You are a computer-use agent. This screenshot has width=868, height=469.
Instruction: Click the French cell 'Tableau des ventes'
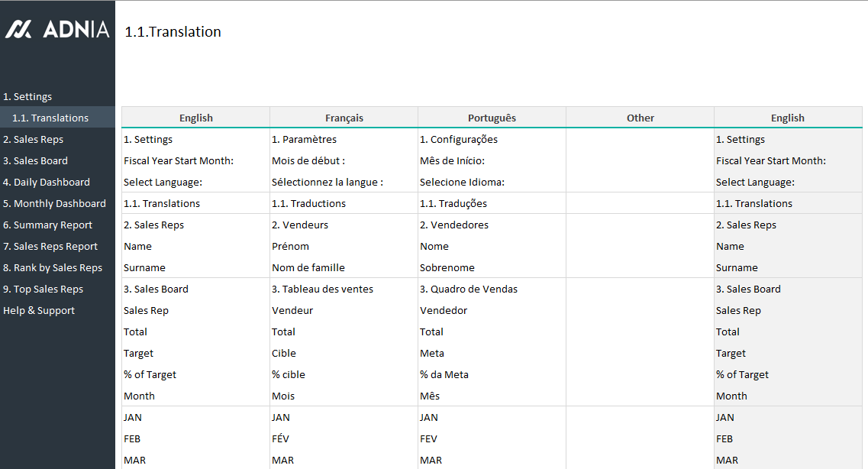point(328,289)
